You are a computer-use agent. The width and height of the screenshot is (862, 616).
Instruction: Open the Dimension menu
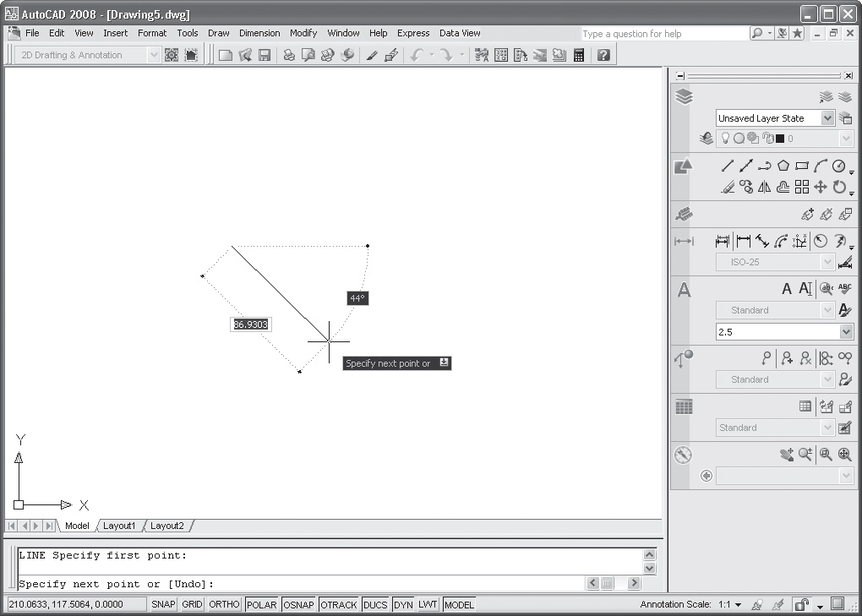(259, 33)
